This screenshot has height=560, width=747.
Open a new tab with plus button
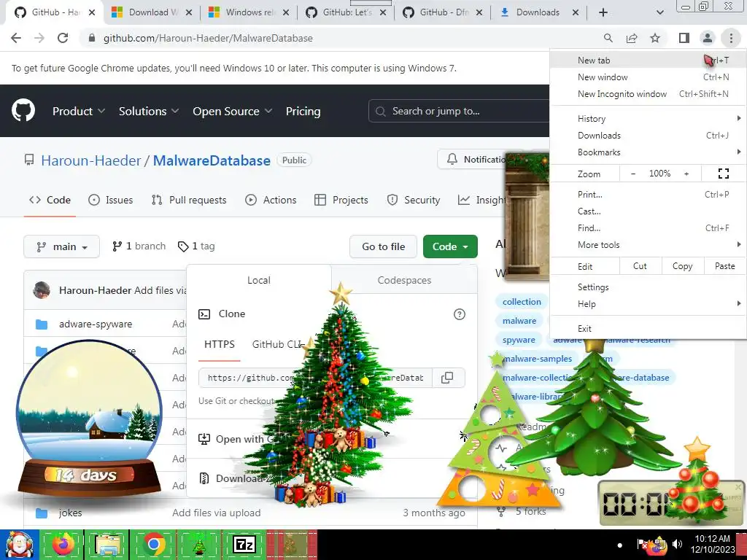pos(603,12)
